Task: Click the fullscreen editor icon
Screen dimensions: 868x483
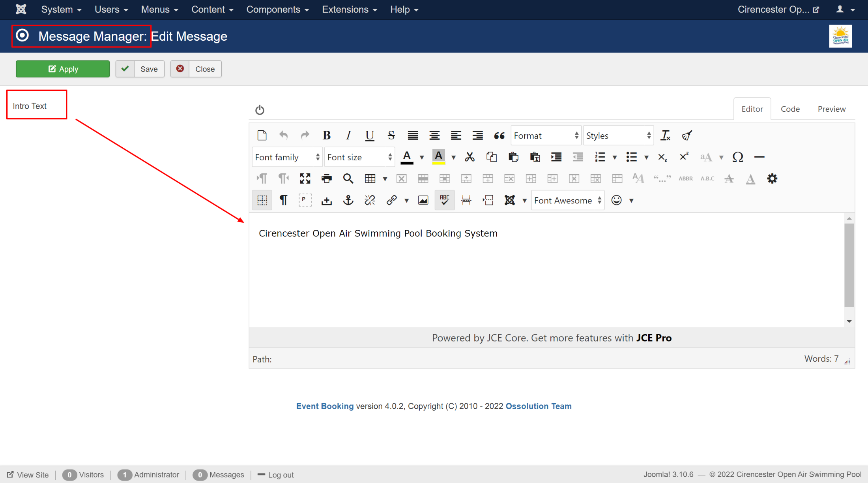Action: (305, 179)
